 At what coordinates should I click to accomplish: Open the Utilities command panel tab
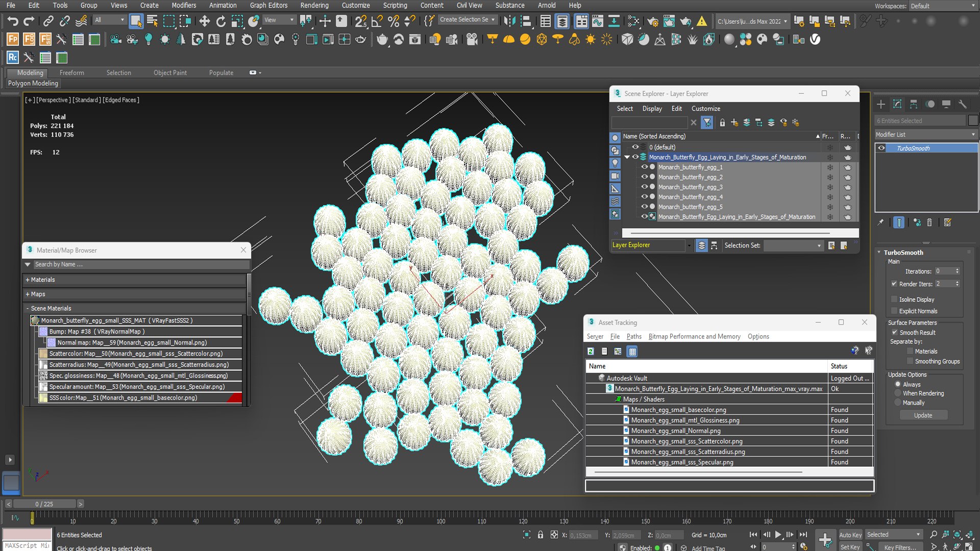(963, 104)
